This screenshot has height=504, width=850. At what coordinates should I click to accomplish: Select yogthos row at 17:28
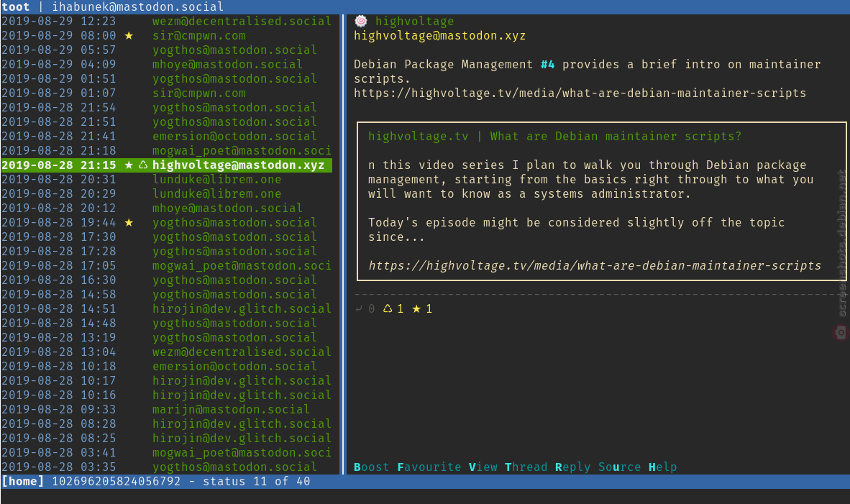click(166, 252)
